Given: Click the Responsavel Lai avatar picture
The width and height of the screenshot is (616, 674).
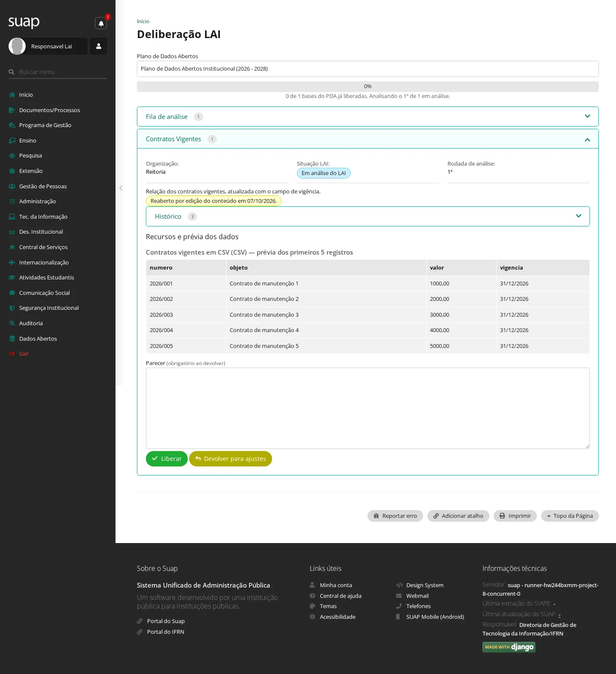Looking at the screenshot, I should 17,46.
